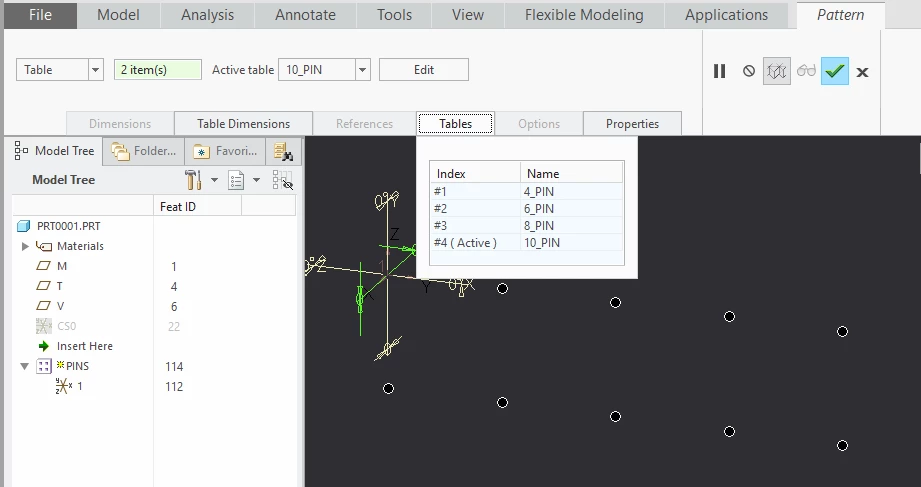The width and height of the screenshot is (921, 487).
Task: Switch to the Favorites navigator tab
Action: tap(226, 152)
